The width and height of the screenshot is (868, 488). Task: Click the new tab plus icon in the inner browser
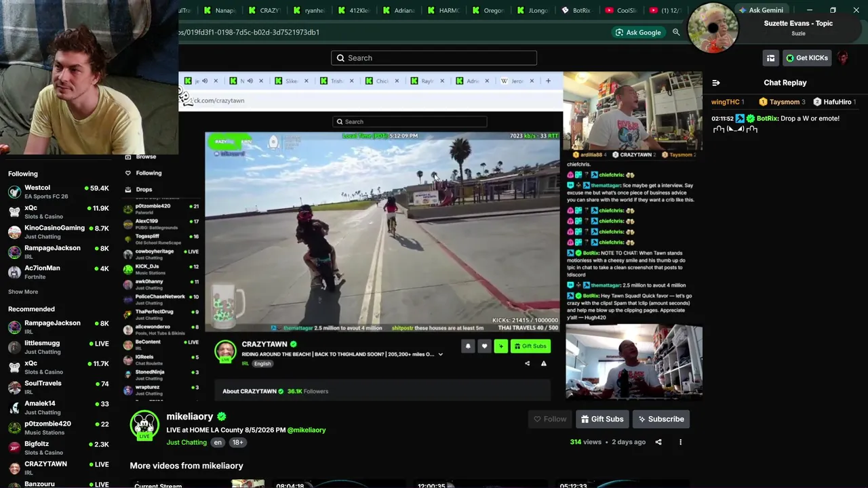(x=548, y=81)
